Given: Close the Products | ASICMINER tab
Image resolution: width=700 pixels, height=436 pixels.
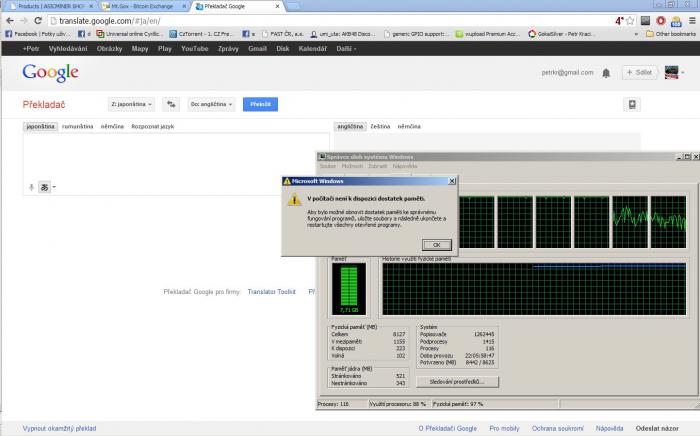Looking at the screenshot, I should click(x=91, y=6).
